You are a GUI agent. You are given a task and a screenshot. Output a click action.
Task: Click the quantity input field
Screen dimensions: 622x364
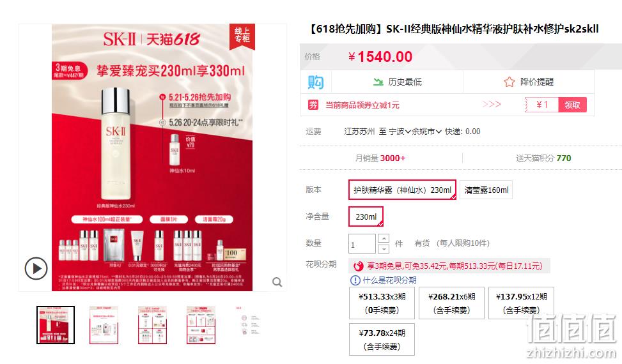pos(362,244)
